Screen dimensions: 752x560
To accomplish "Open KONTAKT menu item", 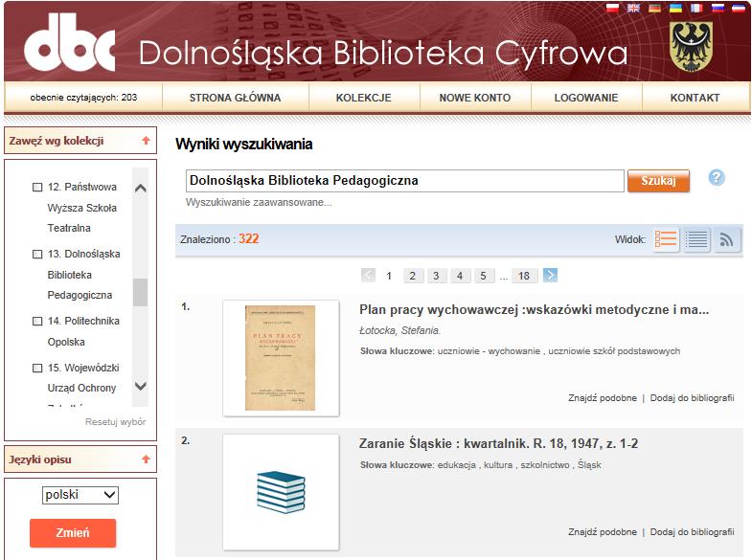I will (x=695, y=98).
